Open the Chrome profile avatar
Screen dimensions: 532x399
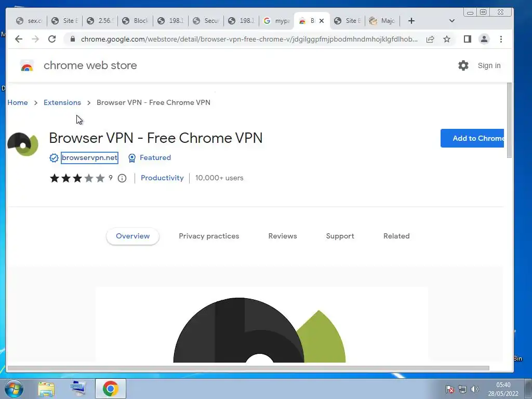484,39
